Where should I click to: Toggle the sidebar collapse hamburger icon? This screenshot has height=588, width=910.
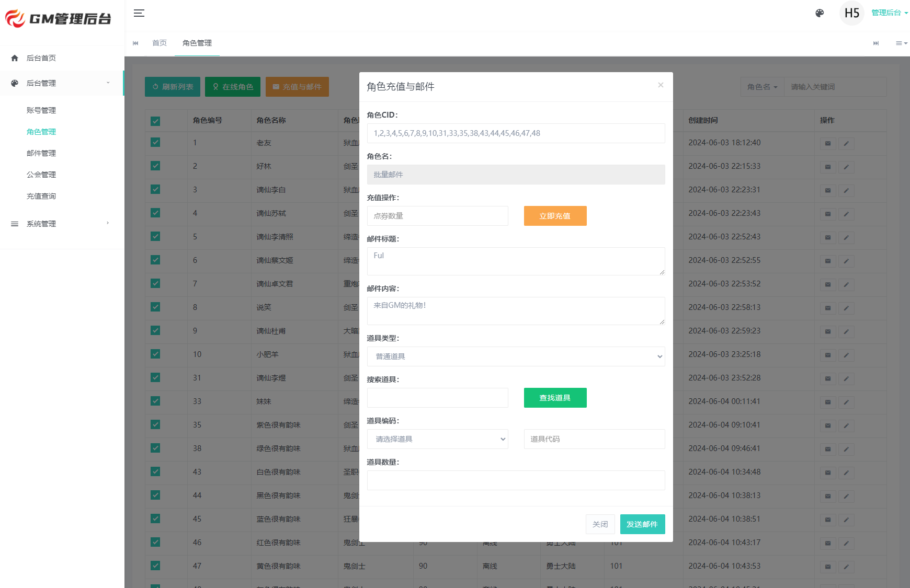(139, 13)
